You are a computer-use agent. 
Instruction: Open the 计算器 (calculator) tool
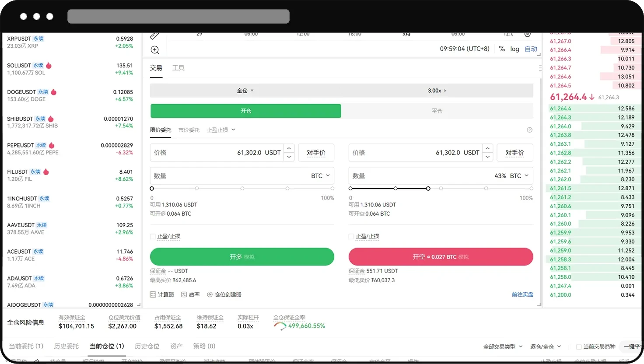(162, 294)
